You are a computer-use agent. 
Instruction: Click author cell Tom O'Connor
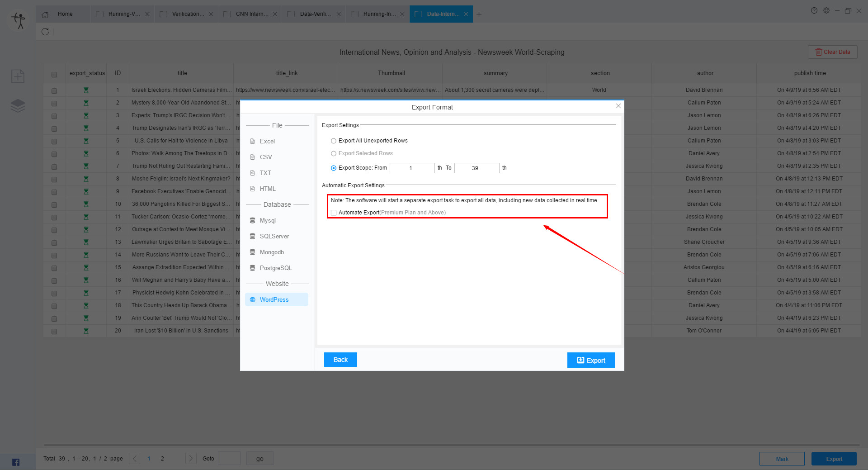click(704, 331)
